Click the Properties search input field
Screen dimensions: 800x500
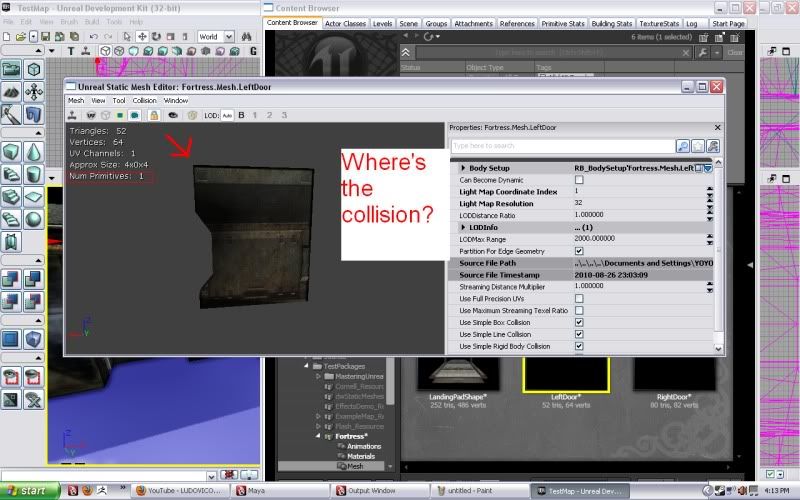click(562, 146)
